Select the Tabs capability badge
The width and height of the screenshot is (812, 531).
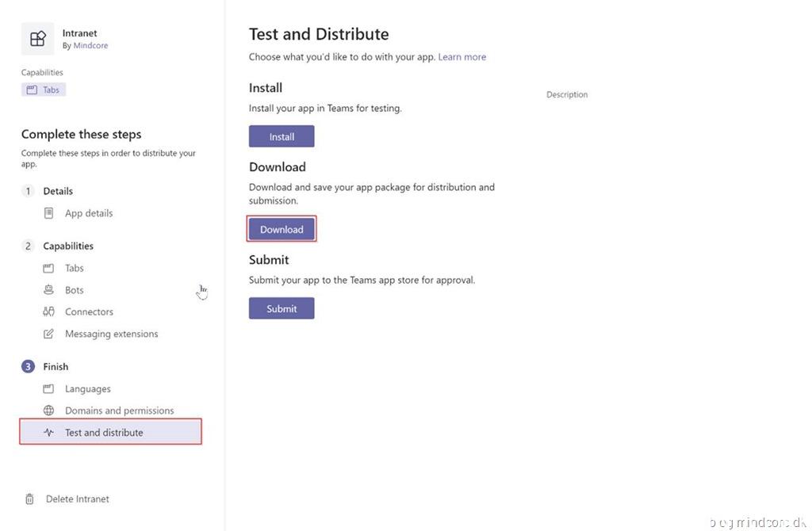point(44,90)
